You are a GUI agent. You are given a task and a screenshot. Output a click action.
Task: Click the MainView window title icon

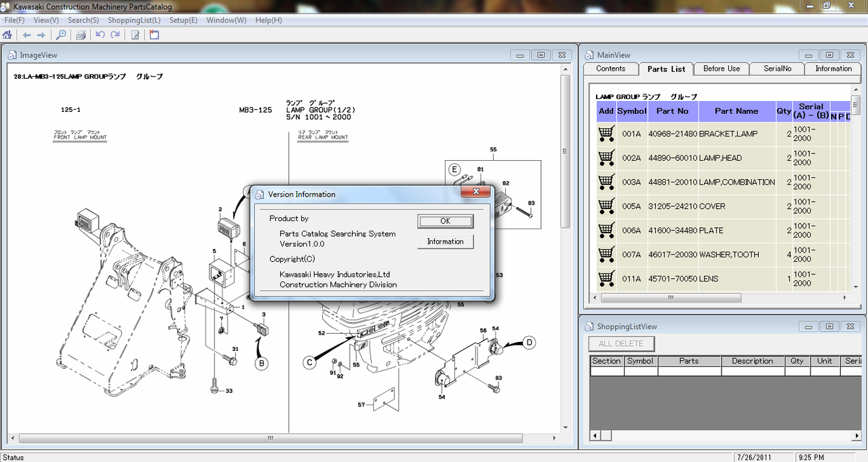point(589,55)
